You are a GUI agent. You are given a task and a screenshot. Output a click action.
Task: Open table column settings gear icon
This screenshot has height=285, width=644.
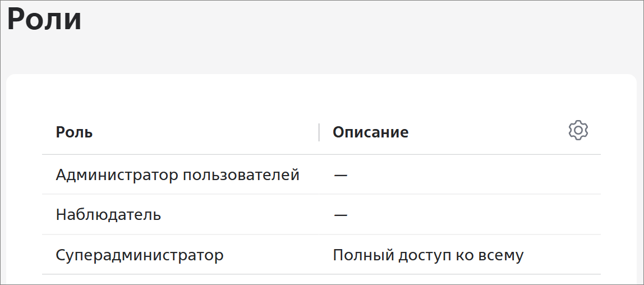click(578, 131)
